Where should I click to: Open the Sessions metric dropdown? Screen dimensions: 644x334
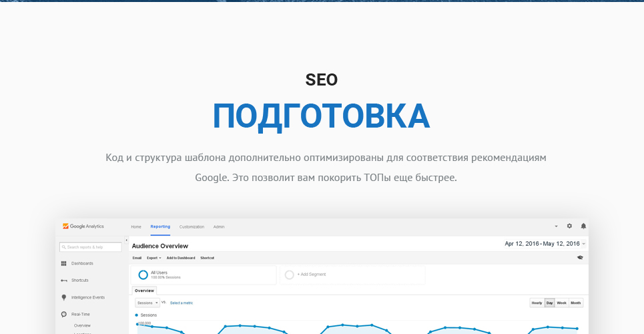pyautogui.click(x=147, y=303)
